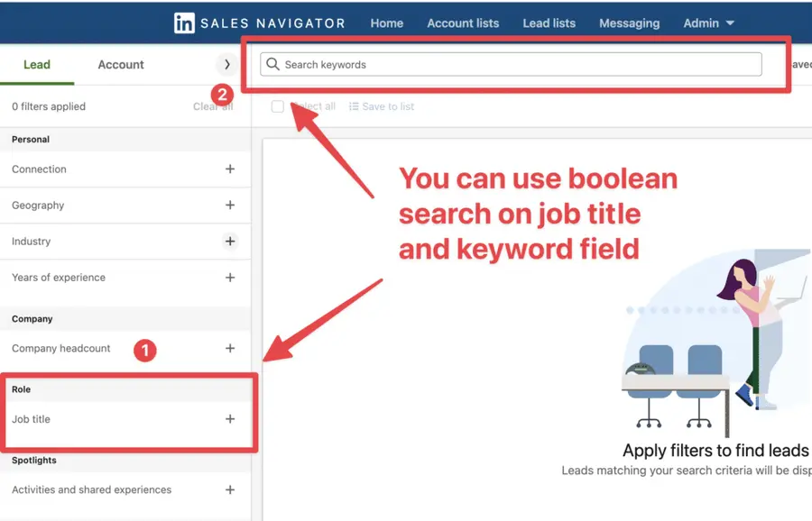812x521 pixels.
Task: Switch to the Account tab
Action: (120, 64)
